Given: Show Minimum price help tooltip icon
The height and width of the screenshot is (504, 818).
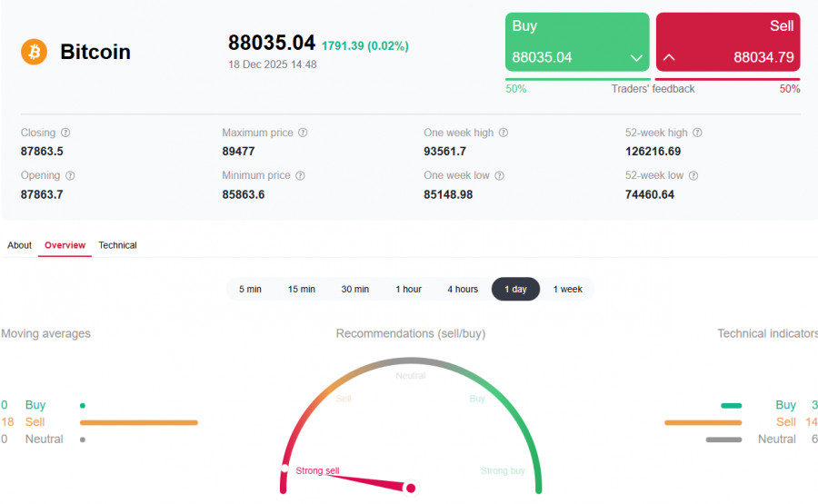Looking at the screenshot, I should [x=300, y=175].
